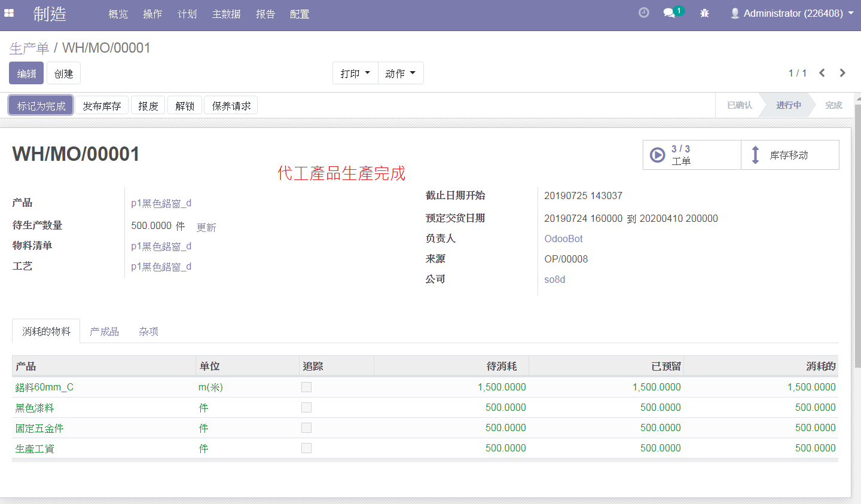Open the 生产单 breadcrumb link

29,48
